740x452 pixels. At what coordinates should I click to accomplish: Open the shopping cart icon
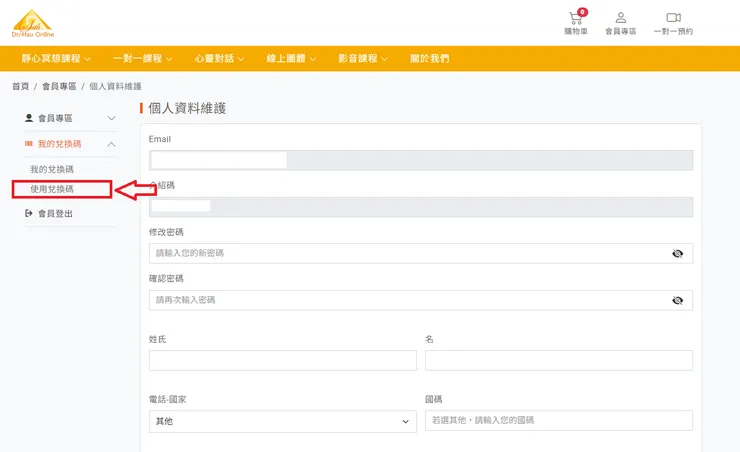tap(575, 18)
